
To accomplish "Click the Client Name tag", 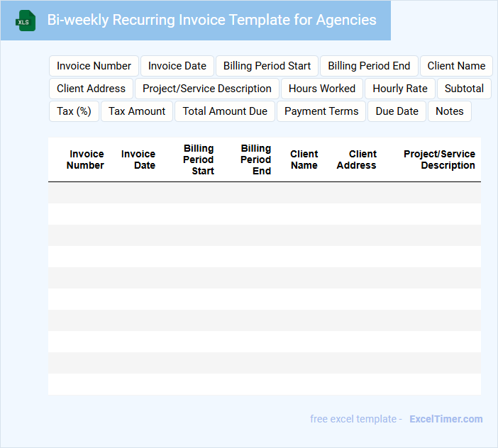I will point(456,66).
